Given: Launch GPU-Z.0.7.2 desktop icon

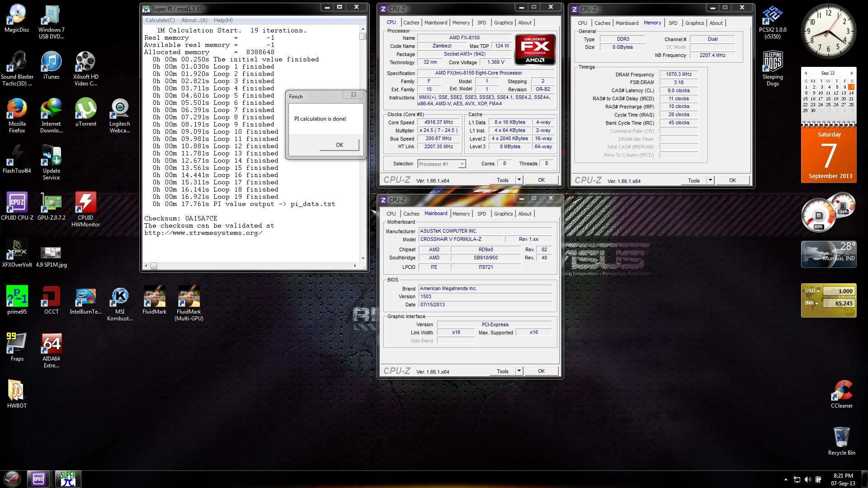Looking at the screenshot, I should tap(51, 206).
